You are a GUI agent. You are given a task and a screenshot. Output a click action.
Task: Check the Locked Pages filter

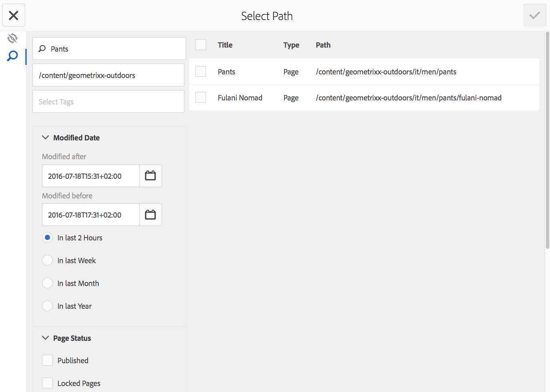[x=48, y=383]
